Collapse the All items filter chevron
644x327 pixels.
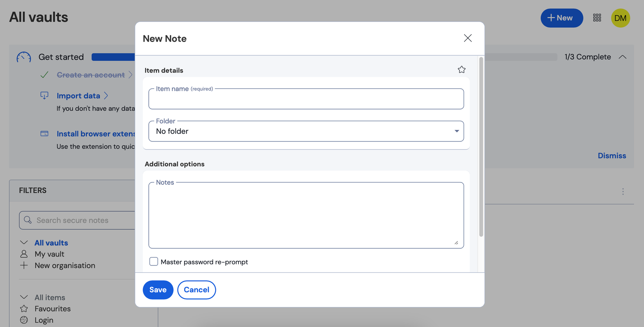pos(24,297)
